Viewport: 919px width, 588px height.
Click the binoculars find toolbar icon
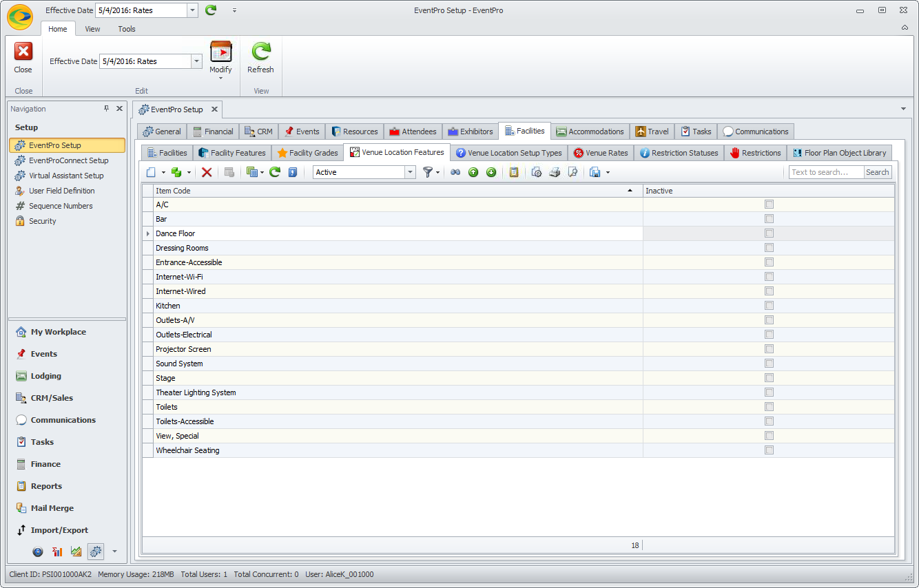(455, 172)
